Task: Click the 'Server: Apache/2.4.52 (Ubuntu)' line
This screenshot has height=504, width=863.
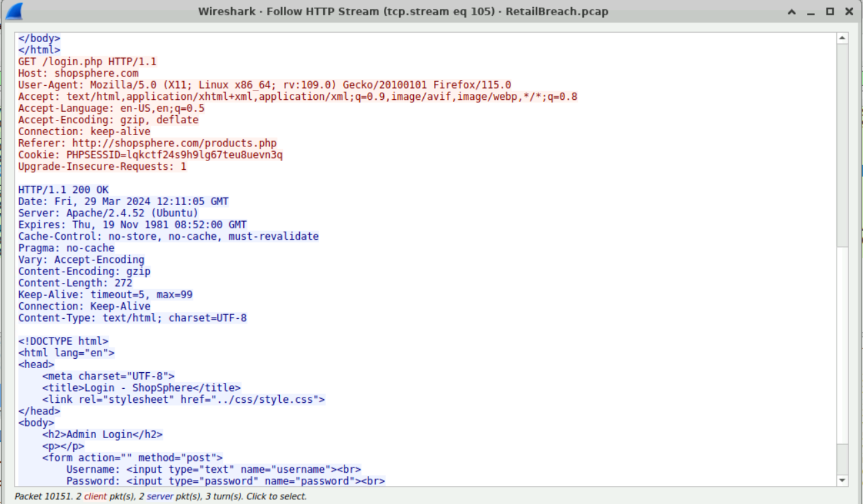Action: 108,213
